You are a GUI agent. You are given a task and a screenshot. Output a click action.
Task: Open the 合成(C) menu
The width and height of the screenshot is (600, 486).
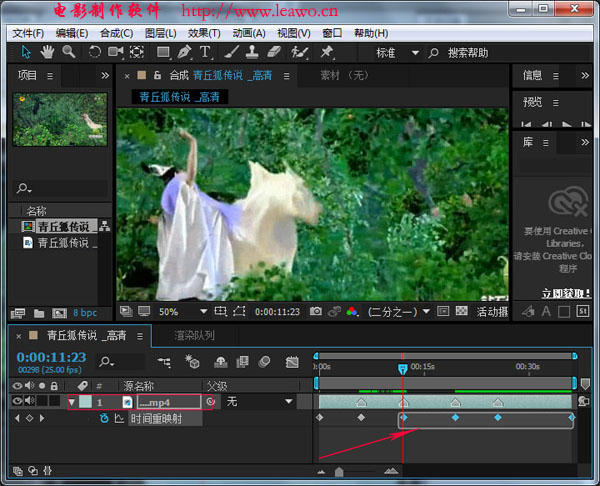[x=116, y=33]
